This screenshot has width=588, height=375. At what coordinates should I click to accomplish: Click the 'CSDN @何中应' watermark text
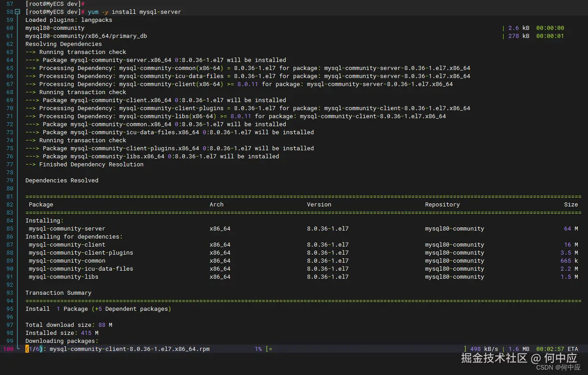point(558,367)
